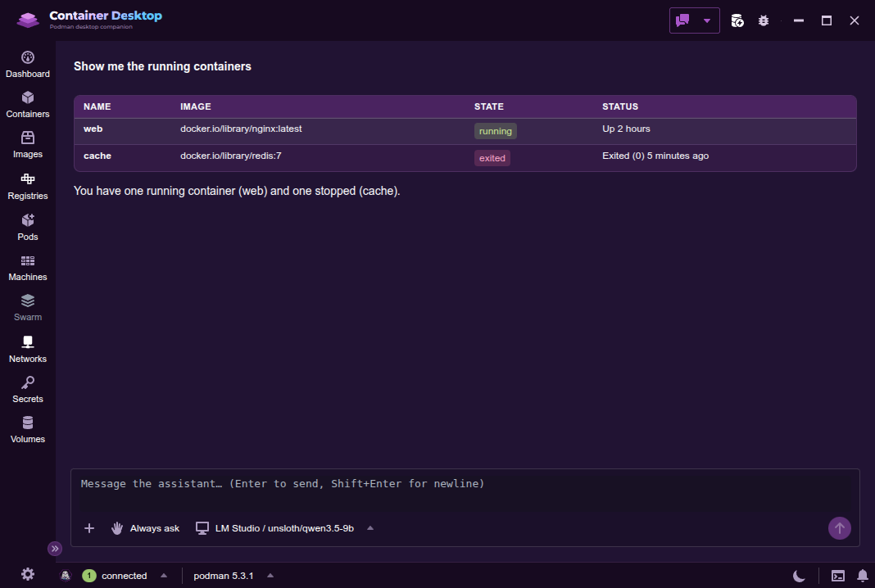
Task: Click the podman avatar icon in status bar
Action: (66, 575)
